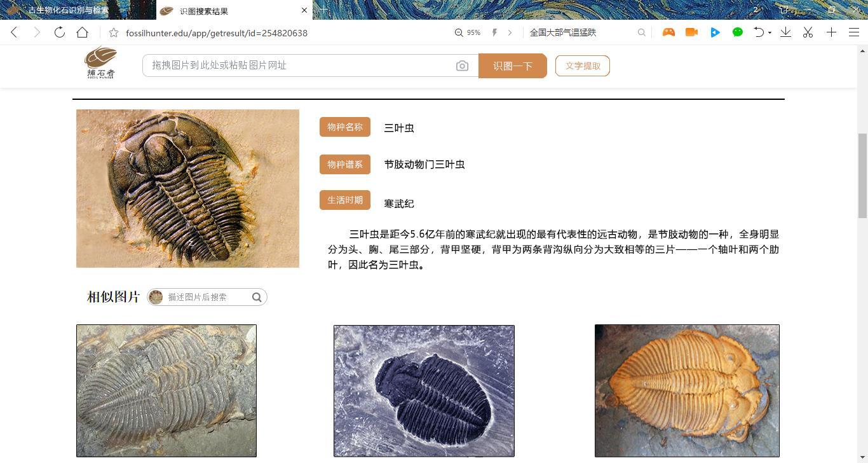Open the Fossil Hunter logo homepage

pos(101,63)
